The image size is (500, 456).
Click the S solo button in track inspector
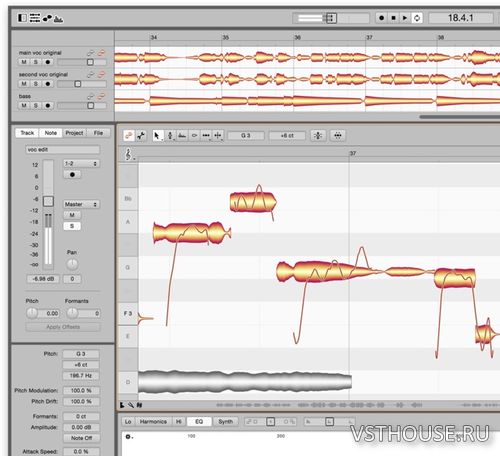coord(72,226)
